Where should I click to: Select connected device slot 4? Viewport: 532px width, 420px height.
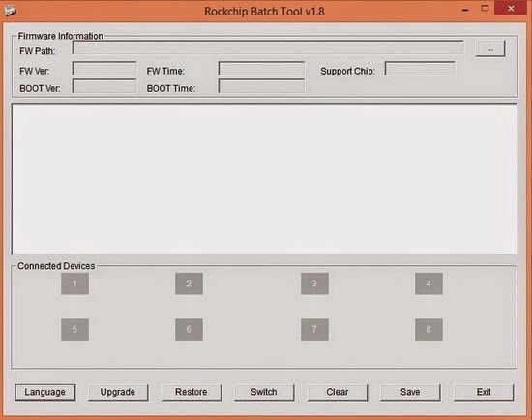(429, 284)
